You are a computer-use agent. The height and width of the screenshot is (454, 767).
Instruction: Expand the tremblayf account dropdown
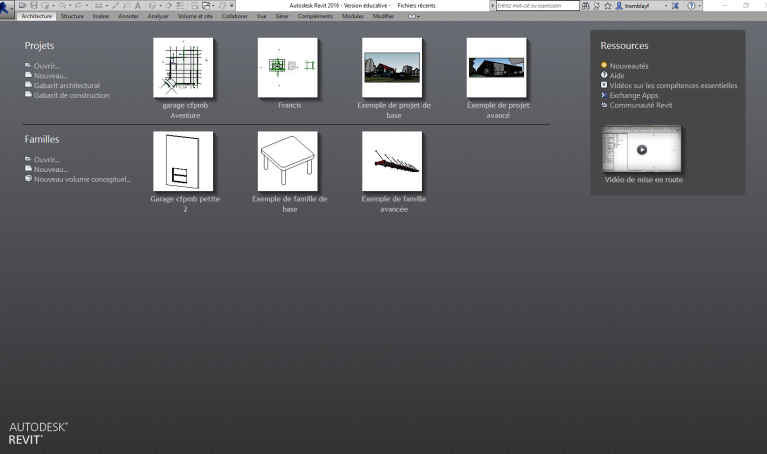(x=666, y=6)
